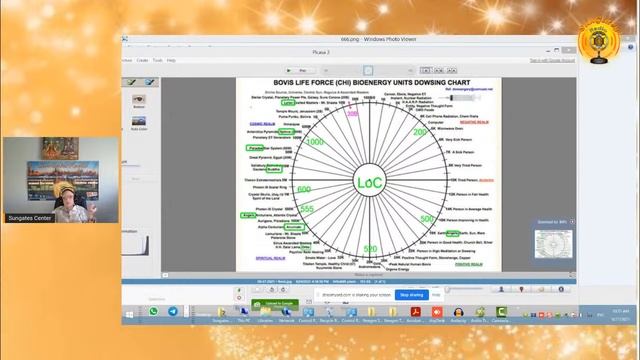Click the NEGATIVE REALM label on the chart
The height and width of the screenshot is (360, 640).
pyautogui.click(x=474, y=122)
